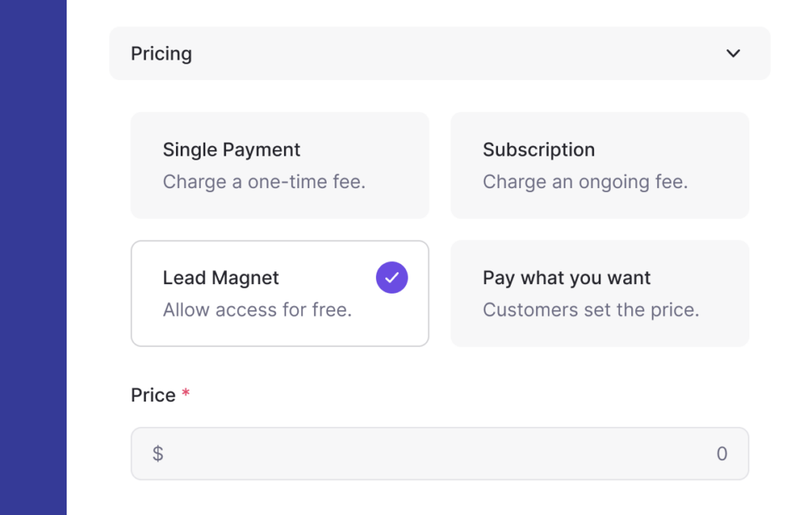Click the 'Allow access for free.' description
Image resolution: width=812 pixels, height=515 pixels.
pyautogui.click(x=258, y=309)
